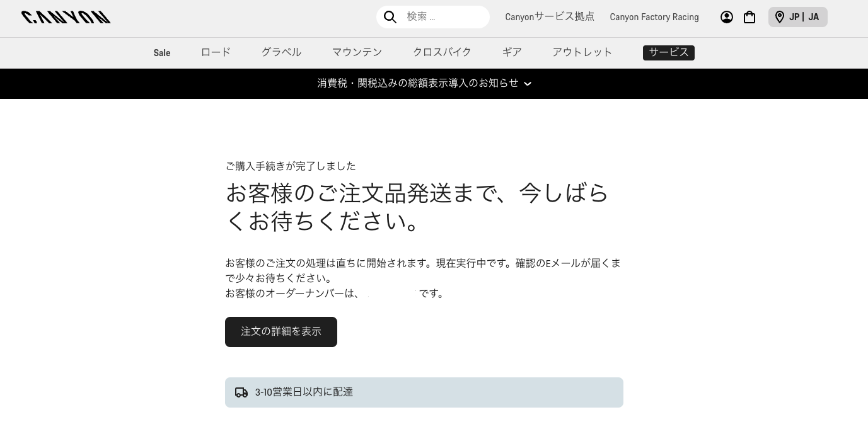The height and width of the screenshot is (429, 868).
Task: Open the アウトレット menu
Action: pyautogui.click(x=582, y=52)
